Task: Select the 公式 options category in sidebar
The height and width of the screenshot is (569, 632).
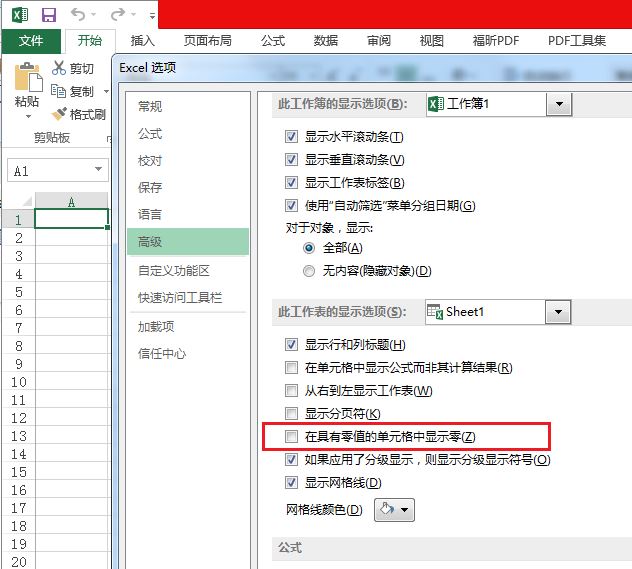Action: (x=188, y=134)
